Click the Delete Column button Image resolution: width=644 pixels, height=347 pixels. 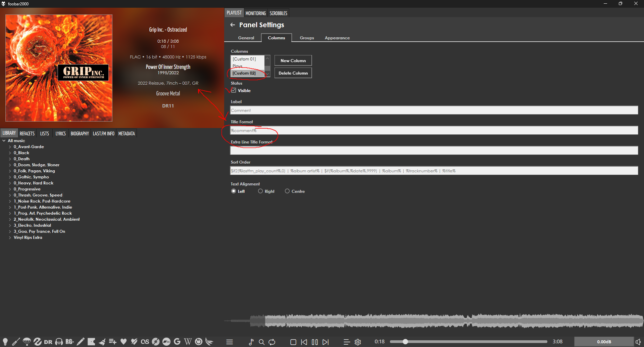293,73
